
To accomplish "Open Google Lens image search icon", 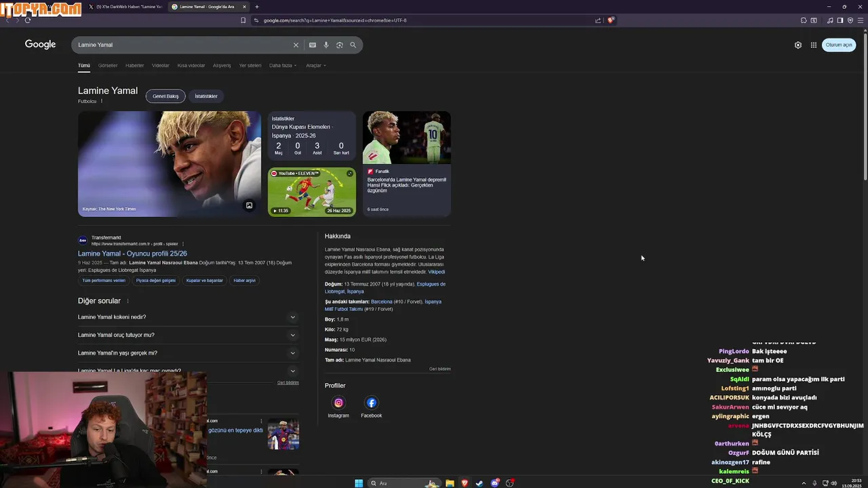I will (340, 45).
